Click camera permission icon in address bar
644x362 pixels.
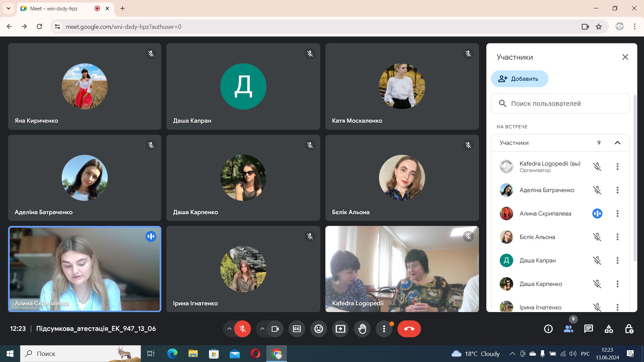coord(585,26)
